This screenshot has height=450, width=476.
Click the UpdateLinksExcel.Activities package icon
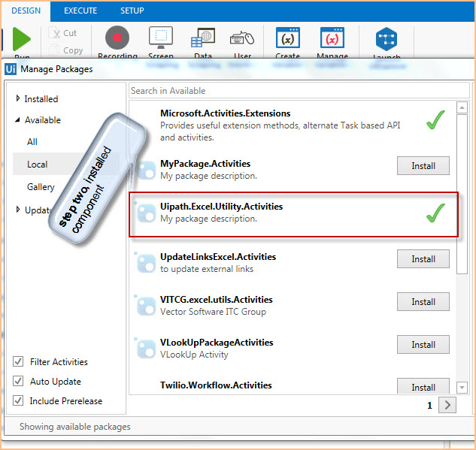click(x=147, y=263)
